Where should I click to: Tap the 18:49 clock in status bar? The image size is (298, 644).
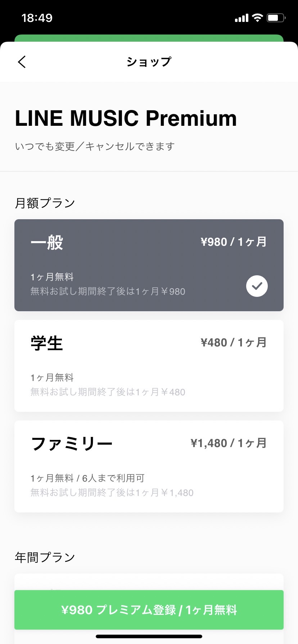37,18
